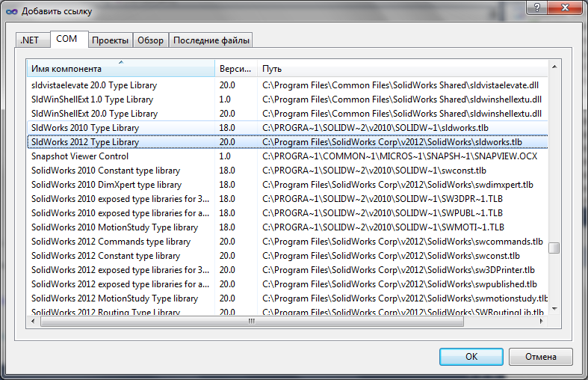Viewport: 588px width, 380px height.
Task: Switch to the .NET tab
Action: (33, 40)
